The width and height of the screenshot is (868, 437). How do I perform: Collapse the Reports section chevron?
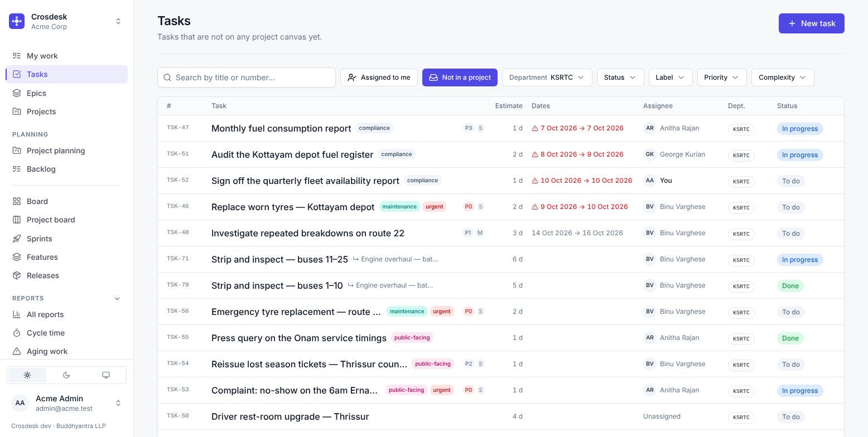[x=117, y=298]
